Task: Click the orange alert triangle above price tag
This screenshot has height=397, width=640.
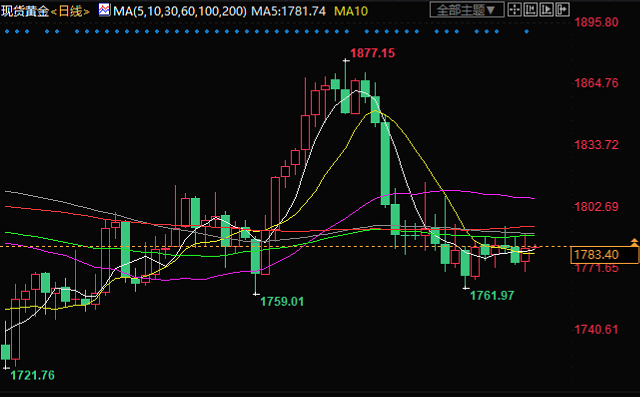Action: click(x=634, y=242)
